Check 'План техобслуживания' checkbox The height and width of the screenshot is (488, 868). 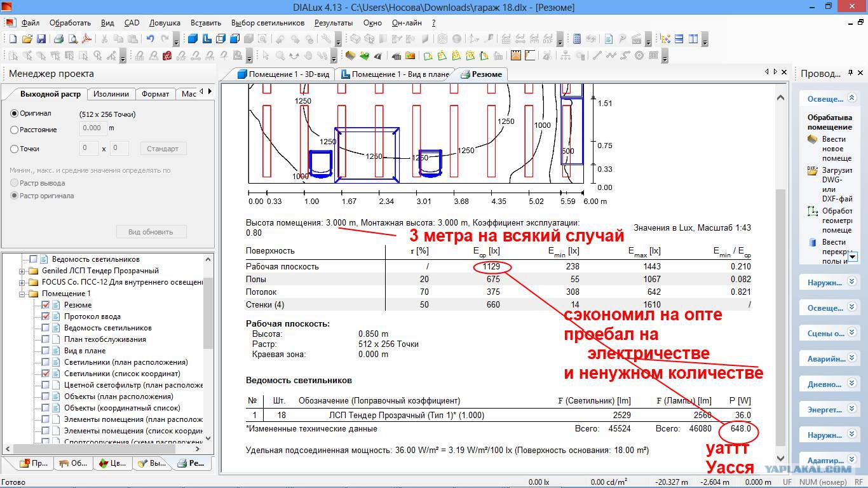[46, 339]
